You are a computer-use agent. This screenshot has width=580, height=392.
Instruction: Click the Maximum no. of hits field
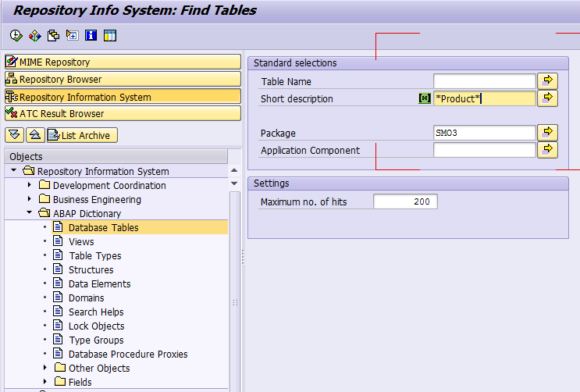click(405, 201)
